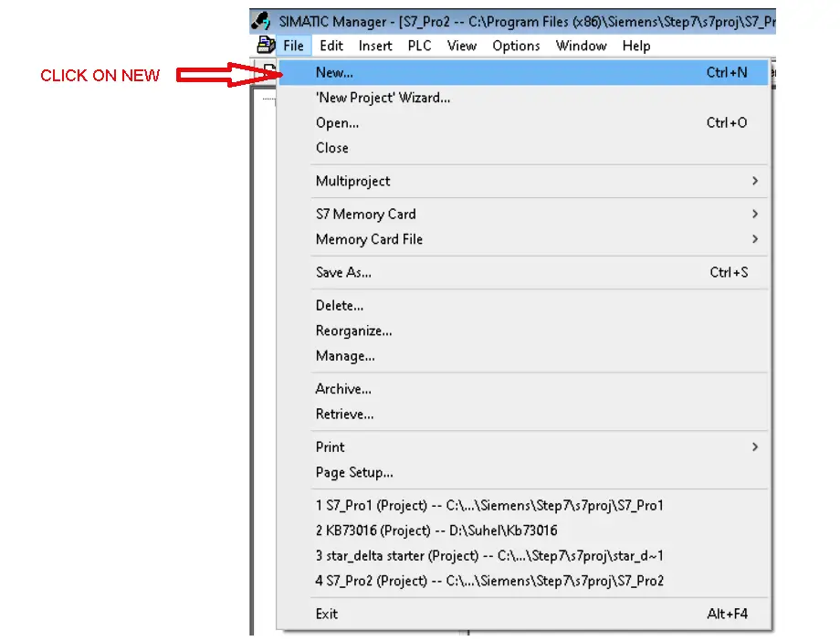Open the Help menu
Image resolution: width=840 pixels, height=641 pixels.
click(636, 46)
